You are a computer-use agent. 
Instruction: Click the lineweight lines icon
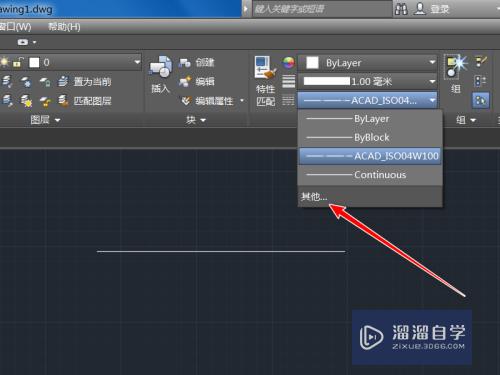pos(288,81)
